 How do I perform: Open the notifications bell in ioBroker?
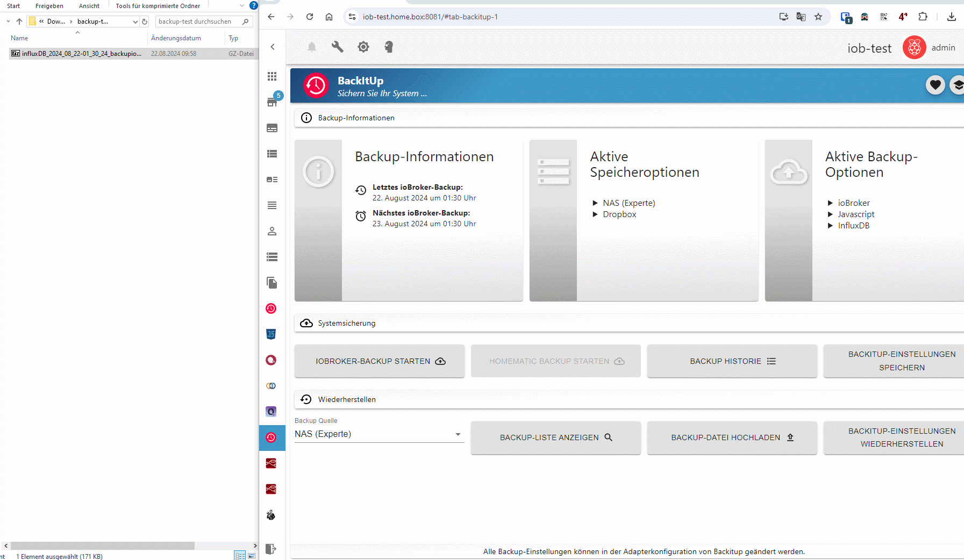pos(312,47)
